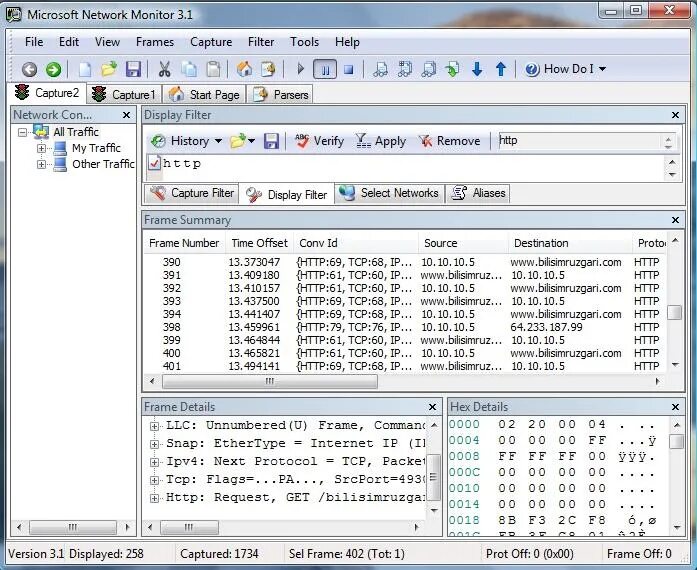
Task: Click the http filter name field
Action: click(580, 141)
